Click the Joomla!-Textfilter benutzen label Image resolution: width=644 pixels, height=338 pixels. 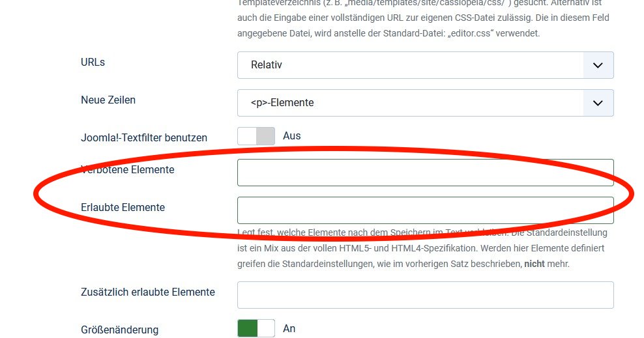(x=144, y=137)
